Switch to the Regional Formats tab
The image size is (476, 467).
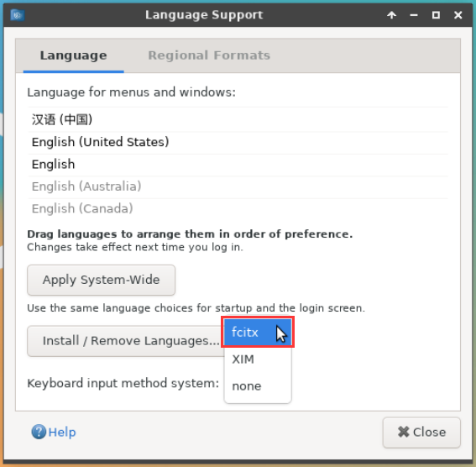209,55
